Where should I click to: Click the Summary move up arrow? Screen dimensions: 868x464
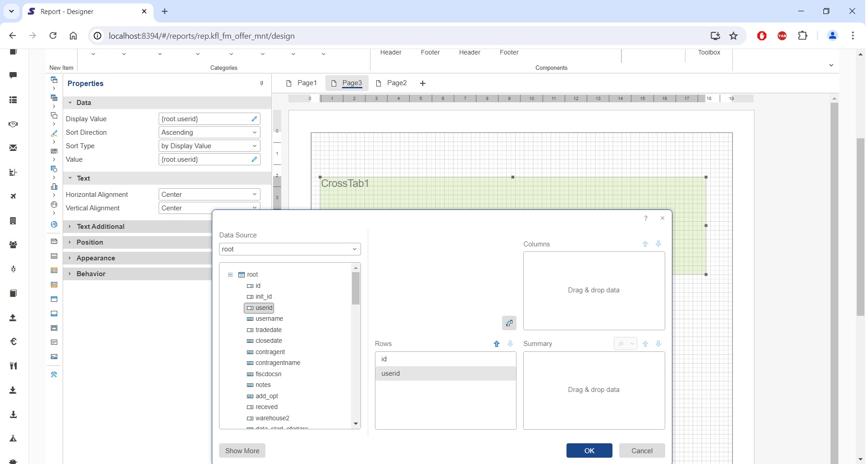pos(645,344)
